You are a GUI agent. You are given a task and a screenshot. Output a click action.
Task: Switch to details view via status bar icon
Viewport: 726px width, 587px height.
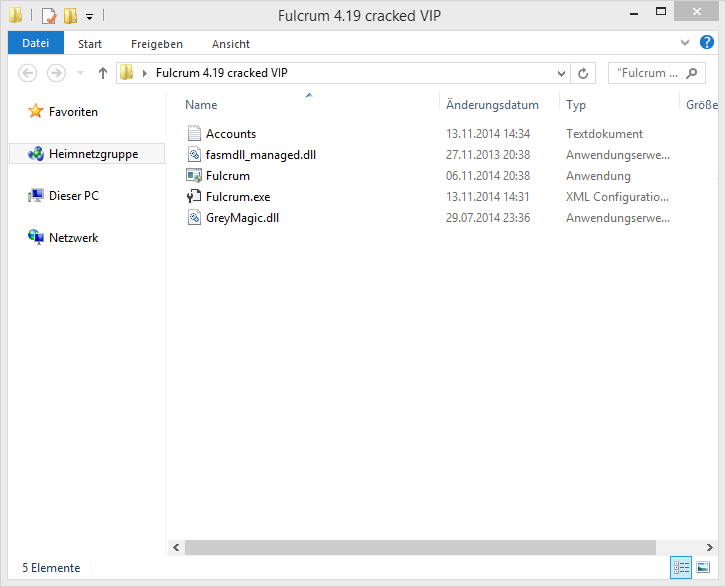click(x=681, y=567)
